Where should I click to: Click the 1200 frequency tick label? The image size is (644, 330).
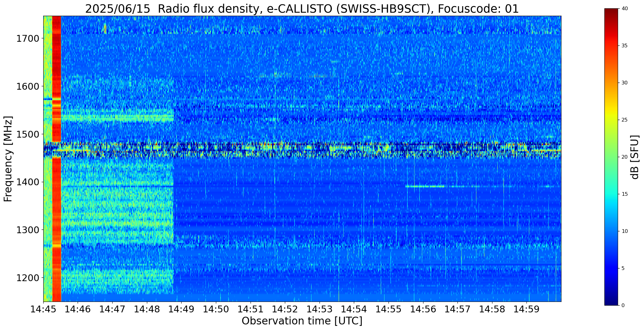tap(28, 278)
